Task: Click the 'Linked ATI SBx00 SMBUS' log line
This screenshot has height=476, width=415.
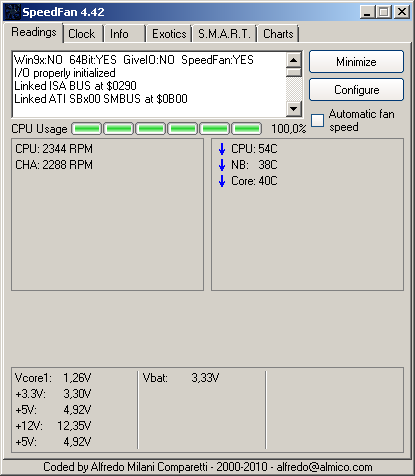Action: coord(101,99)
